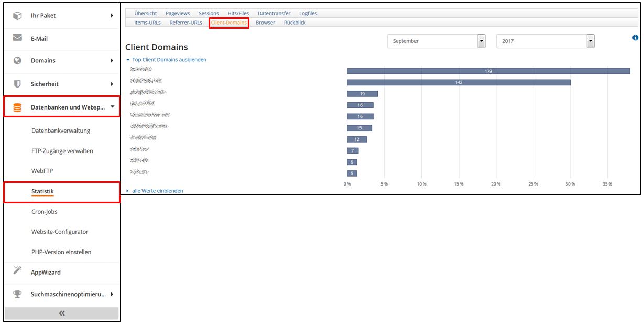Click the orange database stack icon
The image size is (644, 326).
[17, 107]
